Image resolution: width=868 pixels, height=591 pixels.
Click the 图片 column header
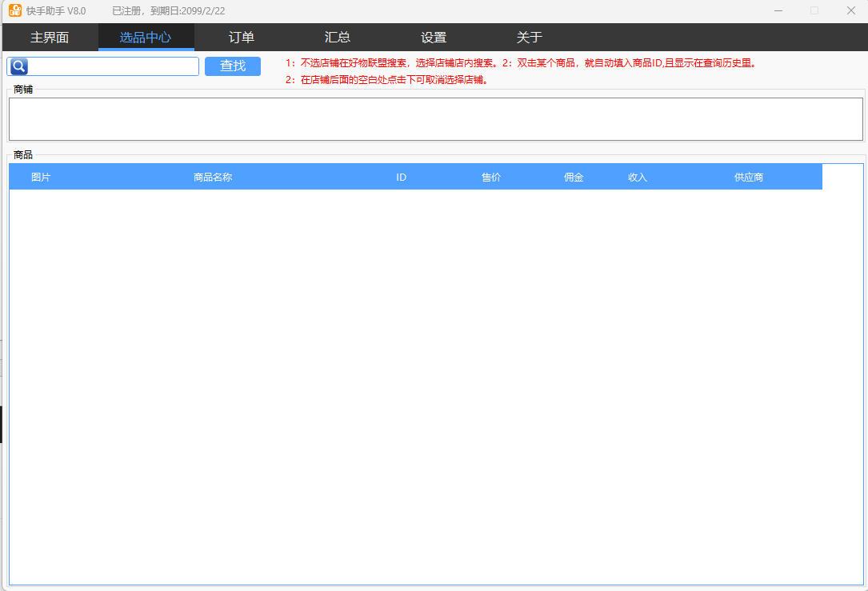[x=41, y=177]
